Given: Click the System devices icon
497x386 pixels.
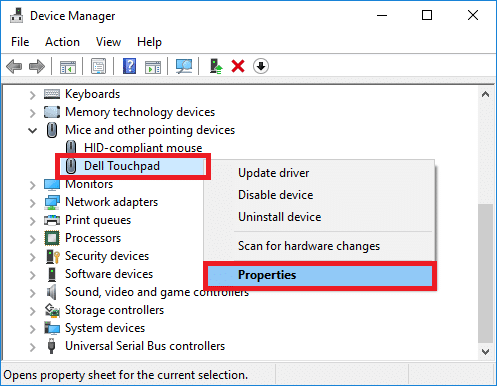Looking at the screenshot, I should point(52,328).
